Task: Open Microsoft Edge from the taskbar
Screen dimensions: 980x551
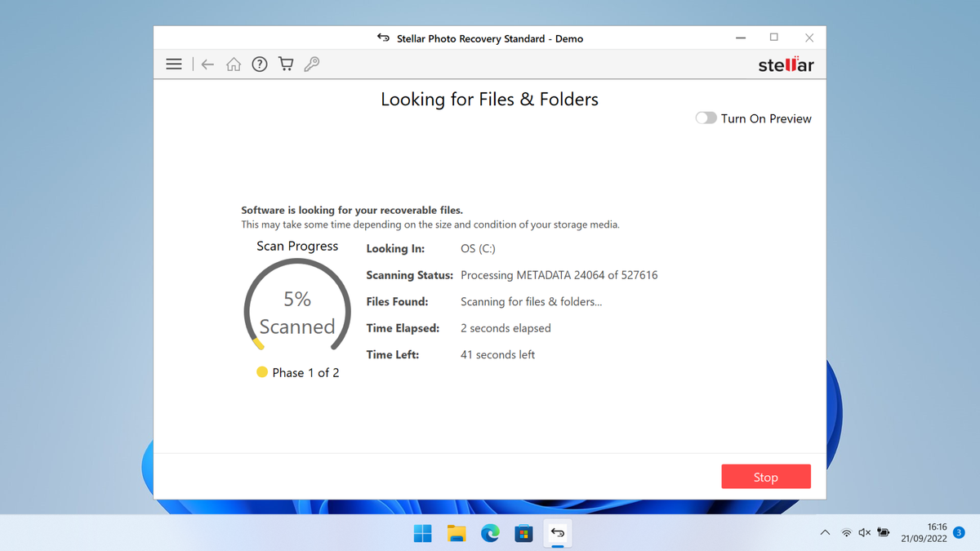Action: [x=489, y=532]
